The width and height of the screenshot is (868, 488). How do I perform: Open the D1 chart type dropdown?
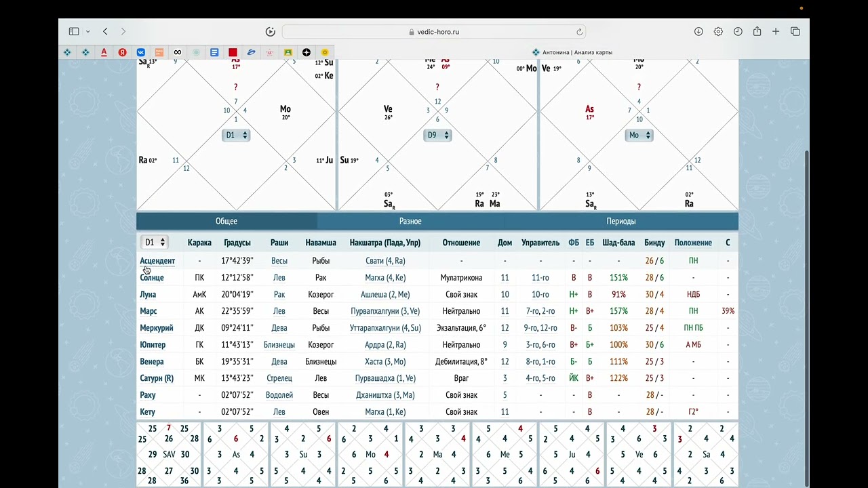point(236,135)
